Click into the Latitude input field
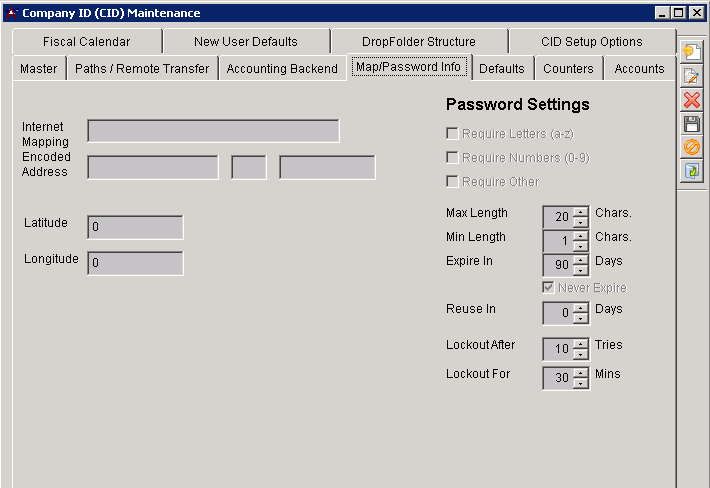Image resolution: width=710 pixels, height=488 pixels. [x=135, y=227]
